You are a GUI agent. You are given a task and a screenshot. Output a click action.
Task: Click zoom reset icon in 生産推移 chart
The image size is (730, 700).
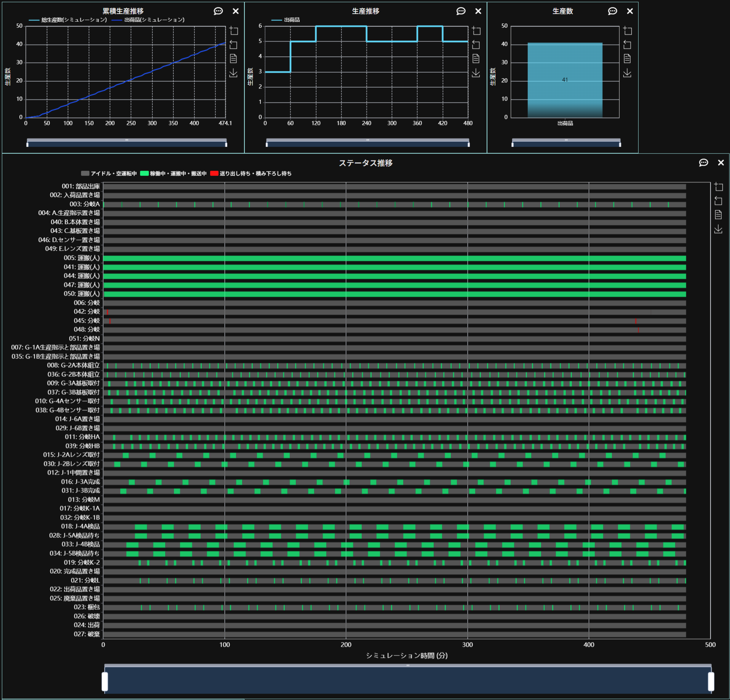(476, 45)
